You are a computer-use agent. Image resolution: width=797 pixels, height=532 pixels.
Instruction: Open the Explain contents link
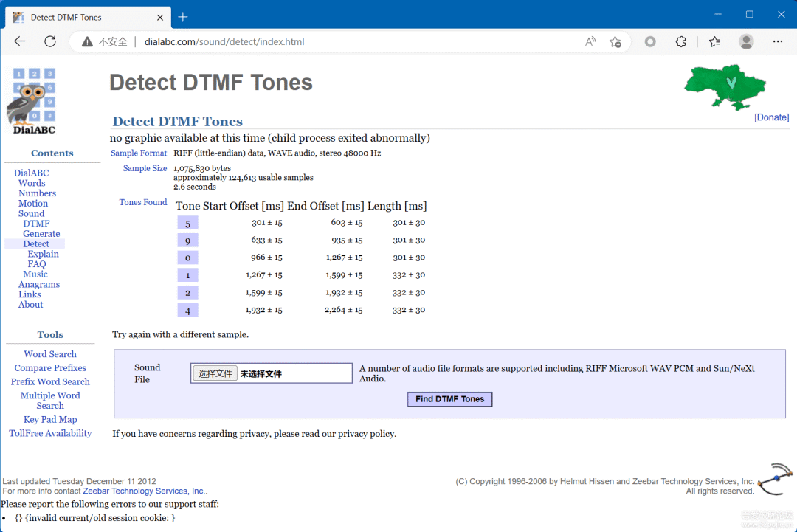pyautogui.click(x=44, y=254)
